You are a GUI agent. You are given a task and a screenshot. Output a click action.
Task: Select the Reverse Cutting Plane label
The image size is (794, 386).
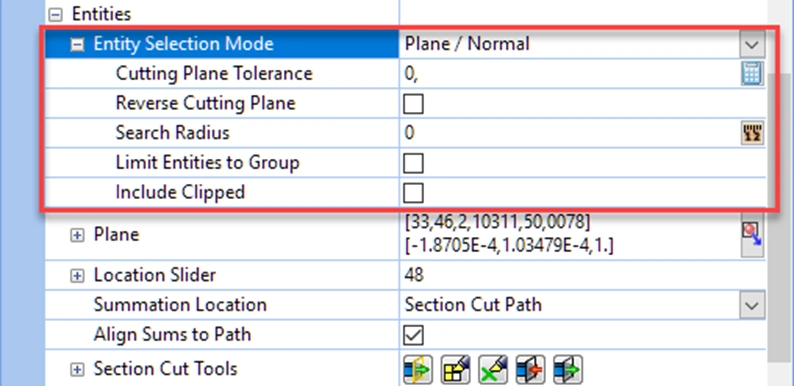pos(206,103)
